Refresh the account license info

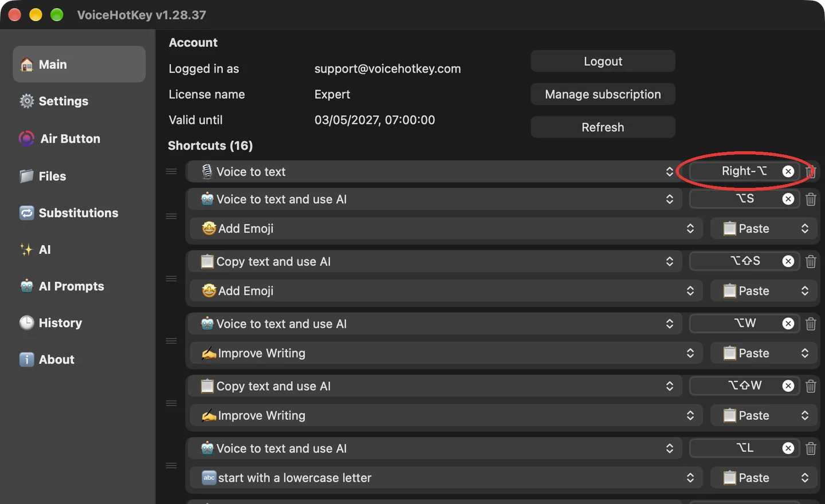click(603, 127)
